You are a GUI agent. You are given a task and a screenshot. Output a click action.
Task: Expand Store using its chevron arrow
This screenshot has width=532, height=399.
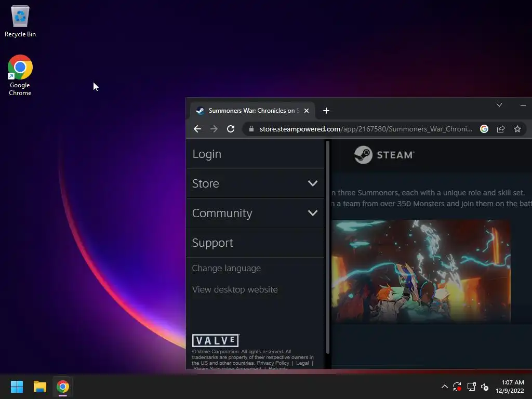312,183
